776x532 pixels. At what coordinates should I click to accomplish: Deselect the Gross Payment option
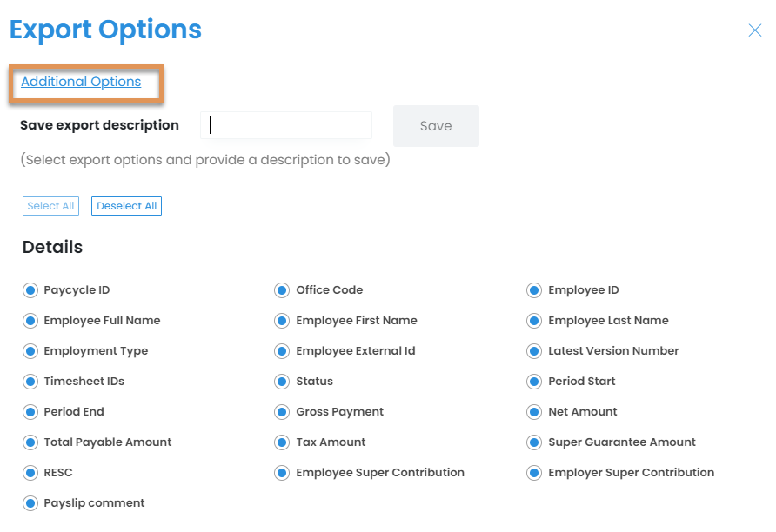pyautogui.click(x=282, y=412)
